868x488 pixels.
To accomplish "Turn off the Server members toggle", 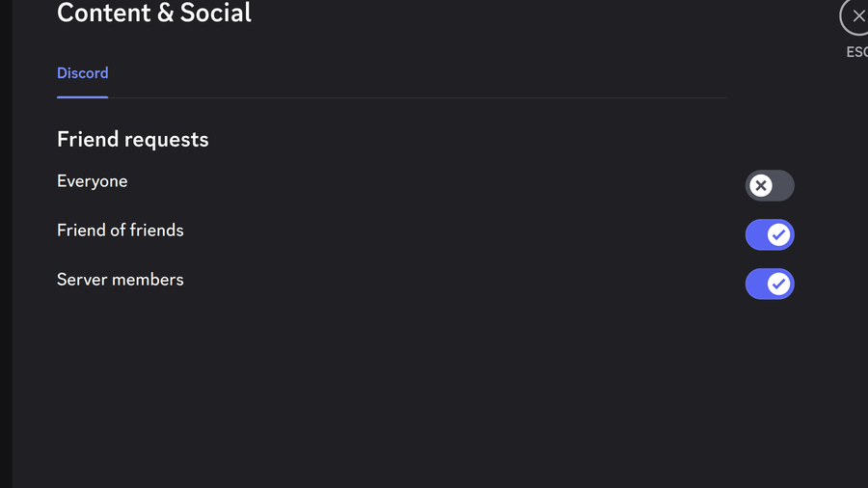I will click(x=770, y=284).
